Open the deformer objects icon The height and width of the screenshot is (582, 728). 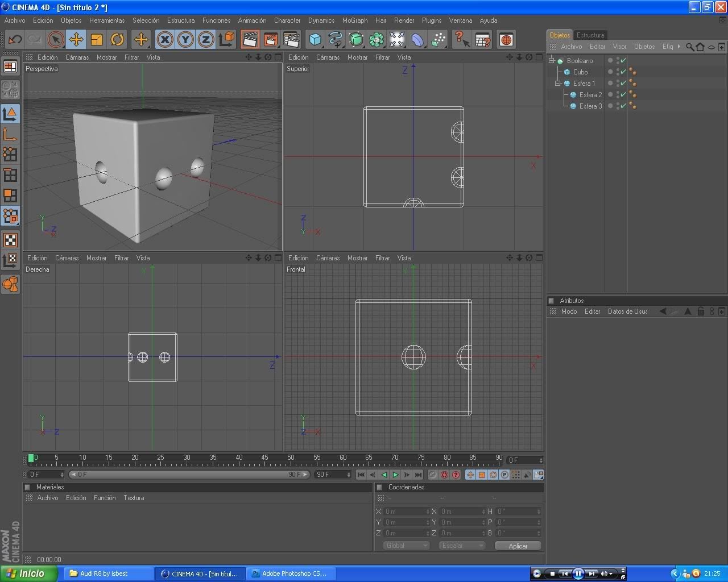click(x=417, y=39)
